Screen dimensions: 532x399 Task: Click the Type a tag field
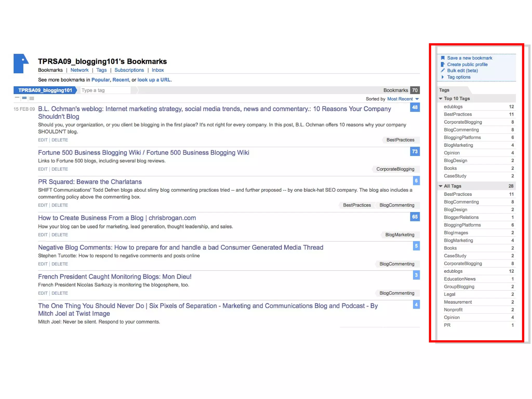(105, 90)
